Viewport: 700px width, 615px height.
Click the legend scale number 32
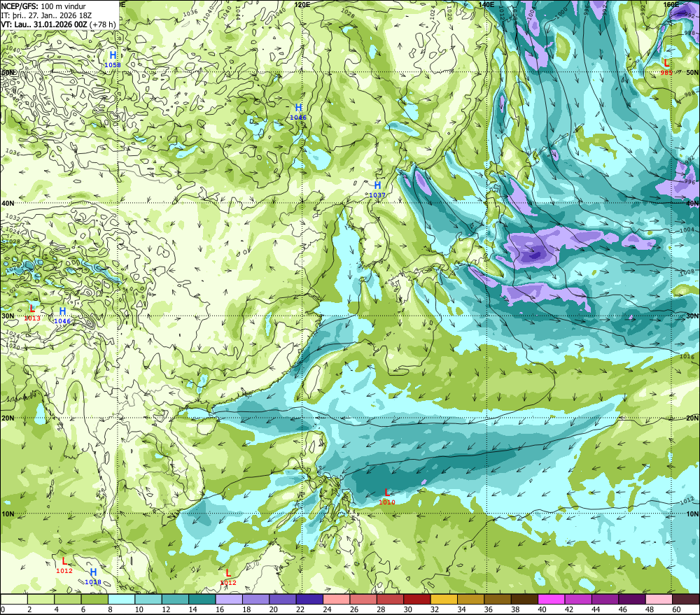click(x=435, y=609)
